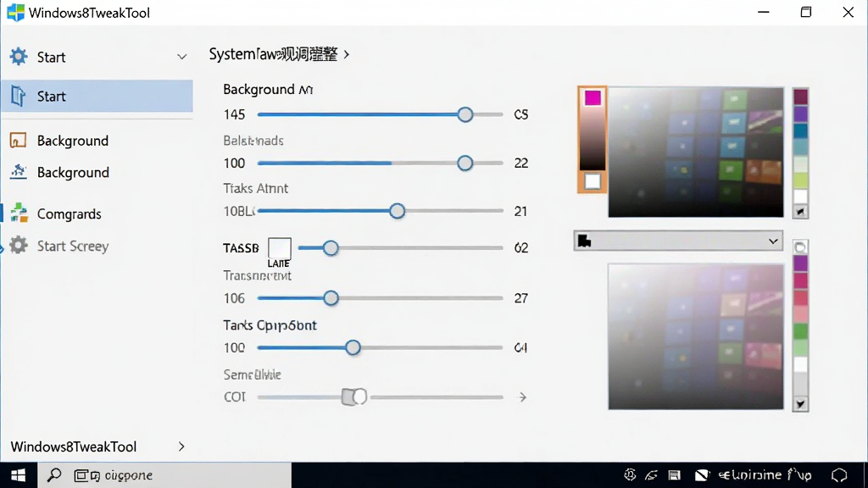The height and width of the screenshot is (488, 868).
Task: Click the Windows8TweakTool label at sidebar bottom
Action: 74,446
